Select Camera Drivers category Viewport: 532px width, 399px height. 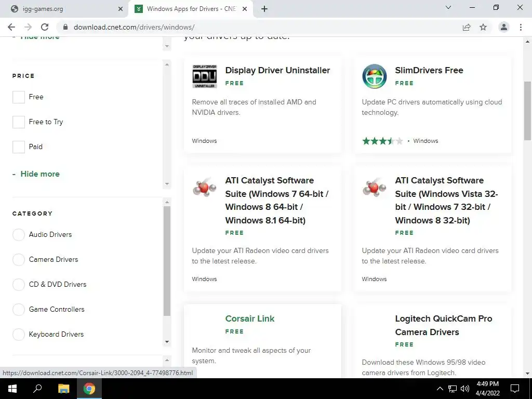coord(19,260)
